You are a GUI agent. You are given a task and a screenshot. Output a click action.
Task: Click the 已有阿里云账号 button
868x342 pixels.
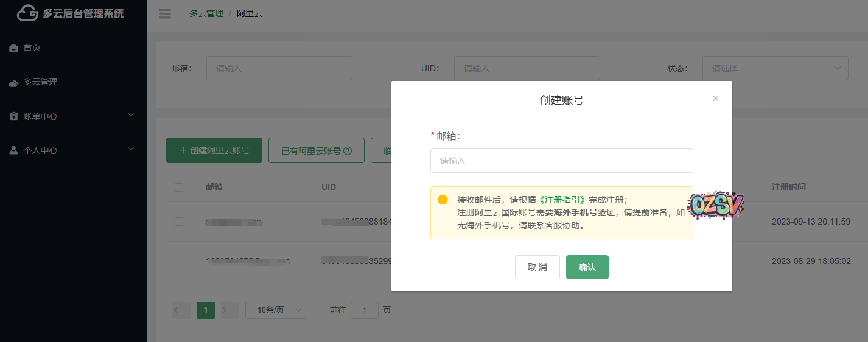point(317,150)
